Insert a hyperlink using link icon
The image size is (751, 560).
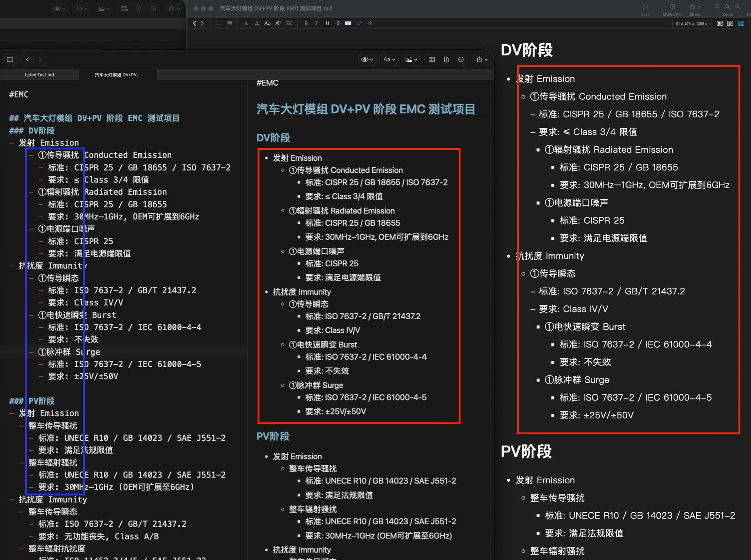click(x=359, y=23)
